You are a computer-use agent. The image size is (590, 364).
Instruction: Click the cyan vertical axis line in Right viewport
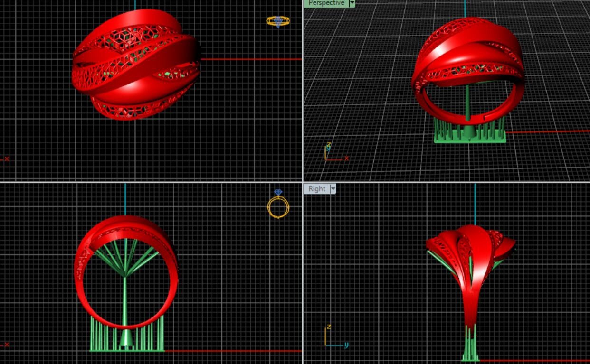tap(475, 204)
